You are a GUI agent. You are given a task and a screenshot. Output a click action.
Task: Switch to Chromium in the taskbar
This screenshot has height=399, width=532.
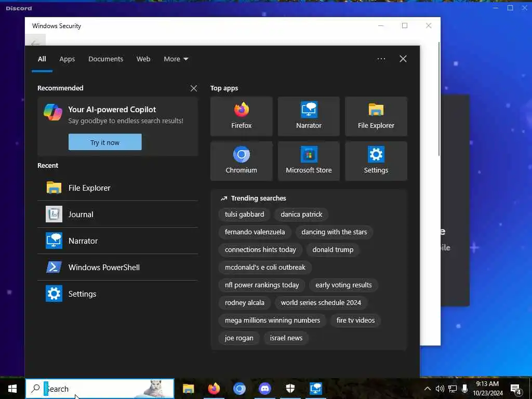(x=239, y=389)
